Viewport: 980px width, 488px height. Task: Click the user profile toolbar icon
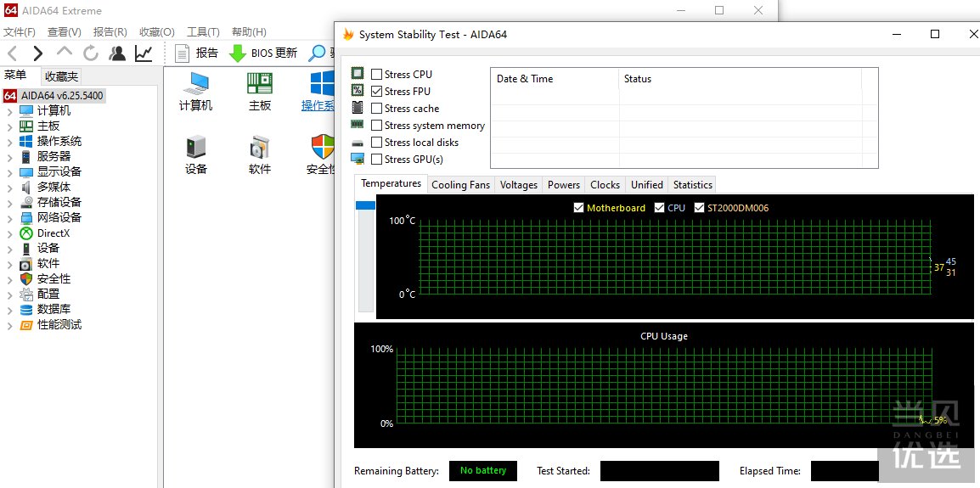tap(117, 53)
